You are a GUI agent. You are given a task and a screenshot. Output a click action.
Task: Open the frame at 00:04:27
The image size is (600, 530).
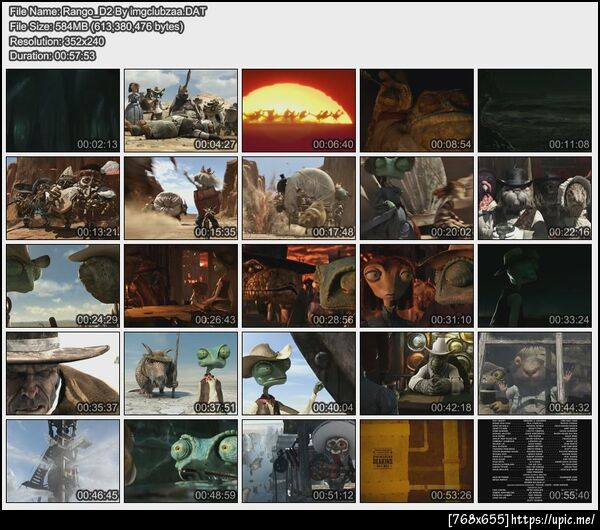click(181, 111)
